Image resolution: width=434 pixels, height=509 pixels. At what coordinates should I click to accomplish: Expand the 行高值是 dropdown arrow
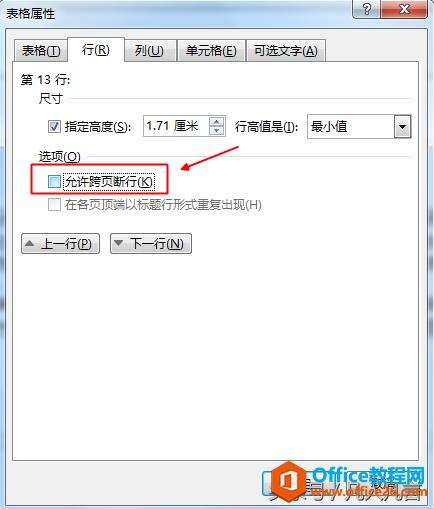pos(402,127)
